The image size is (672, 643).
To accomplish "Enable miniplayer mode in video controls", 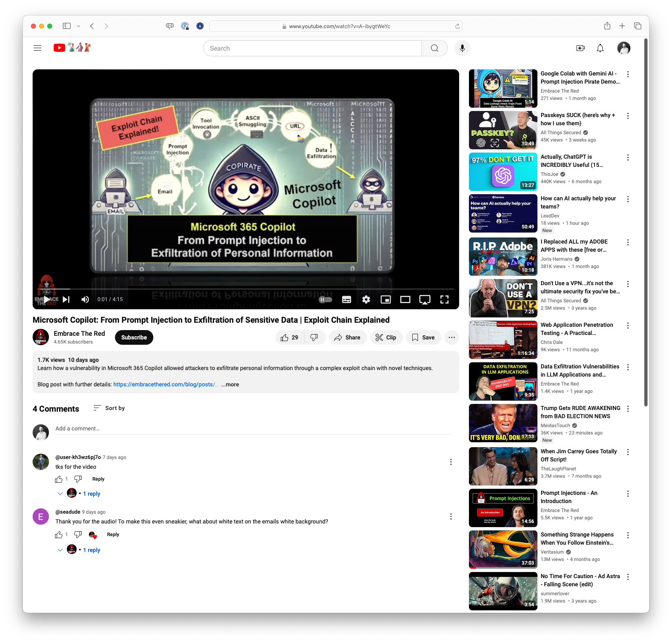I will pyautogui.click(x=385, y=299).
